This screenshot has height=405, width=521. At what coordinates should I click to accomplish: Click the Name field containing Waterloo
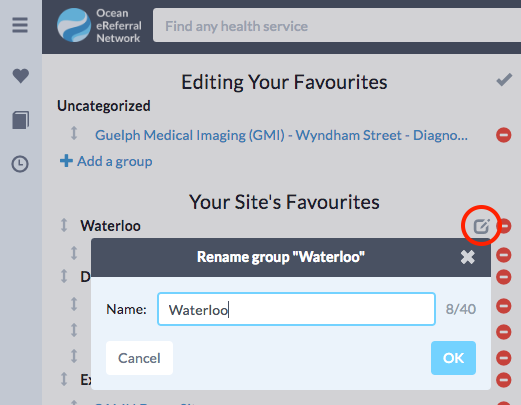[x=296, y=309]
